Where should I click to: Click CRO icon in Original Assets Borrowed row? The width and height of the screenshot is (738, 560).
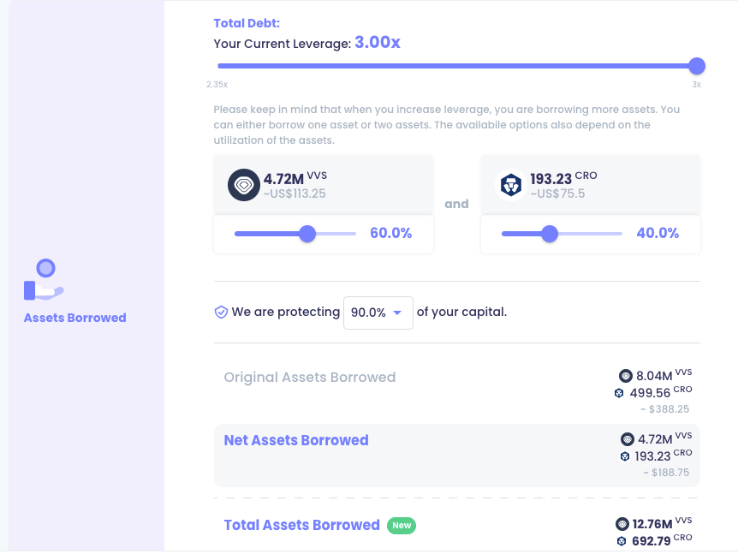(x=619, y=393)
